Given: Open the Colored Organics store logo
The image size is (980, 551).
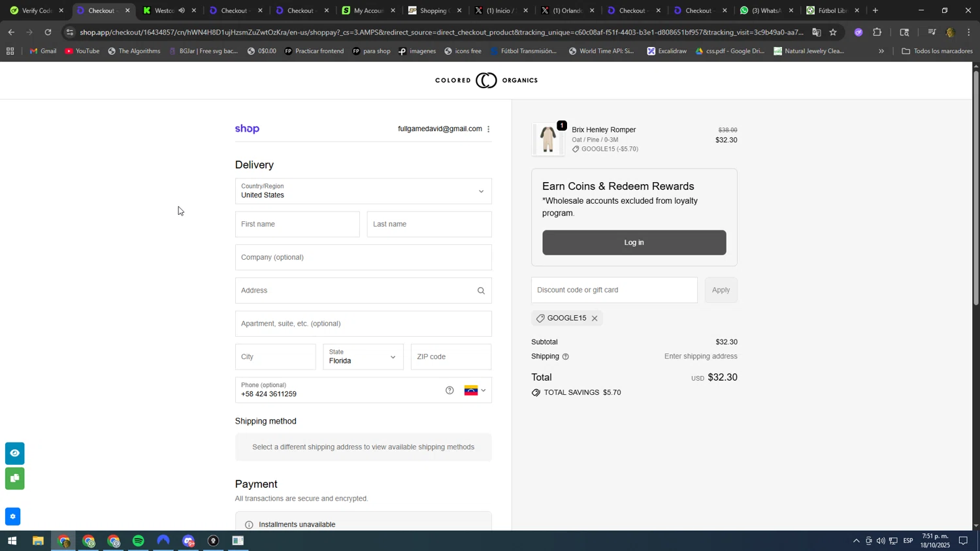Looking at the screenshot, I should click(x=486, y=80).
